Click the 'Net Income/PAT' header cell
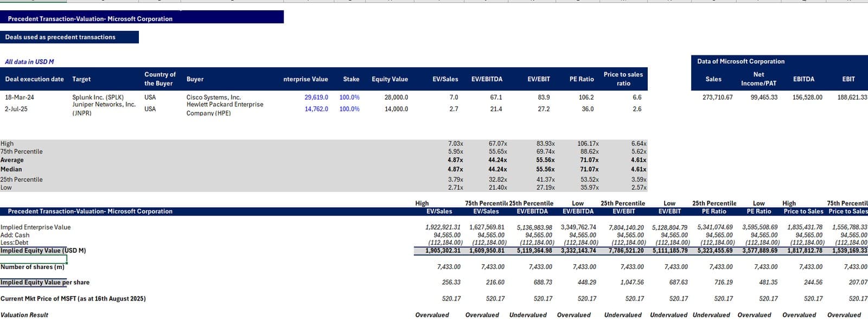Image resolution: width=868 pixels, height=319 pixels. coord(758,79)
